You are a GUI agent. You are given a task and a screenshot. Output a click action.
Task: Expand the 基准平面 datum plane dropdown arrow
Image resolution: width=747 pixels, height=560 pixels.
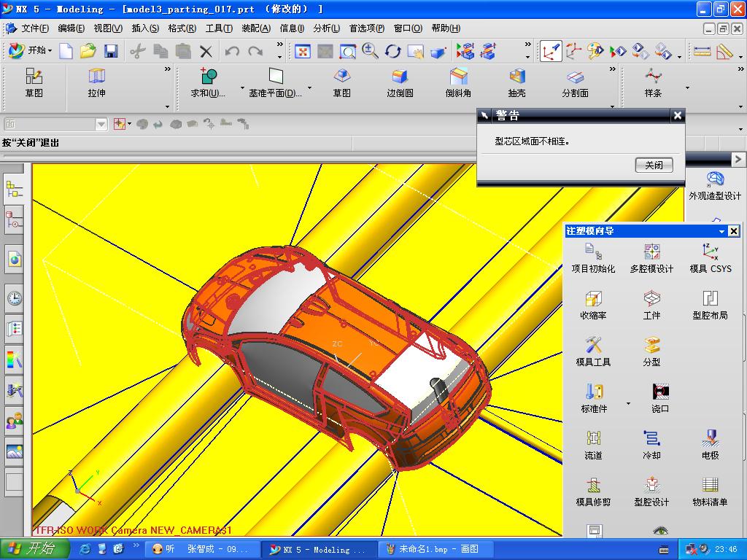(x=309, y=88)
